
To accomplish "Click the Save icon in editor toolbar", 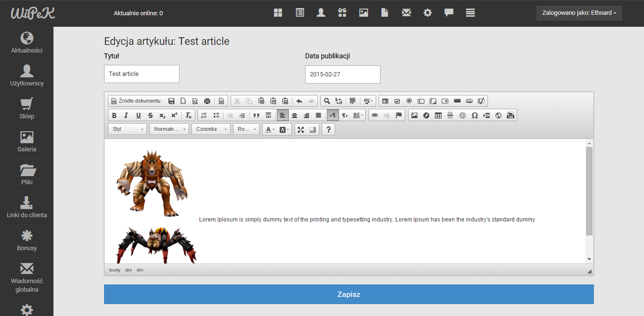I will (171, 101).
